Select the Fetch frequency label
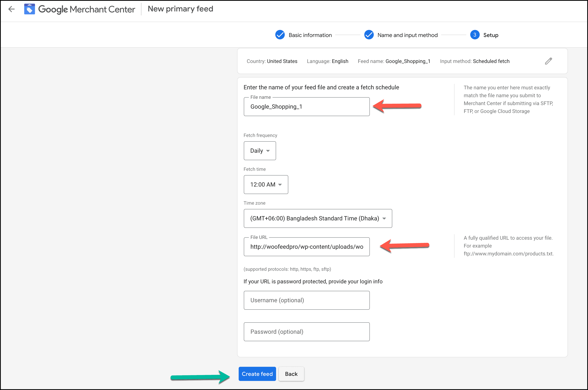 260,135
